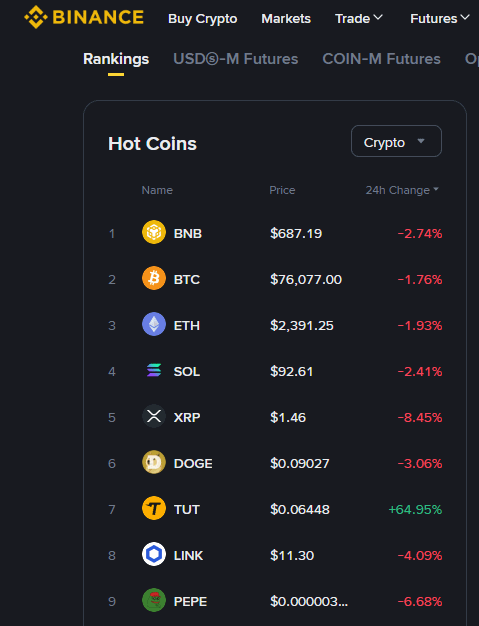This screenshot has width=479, height=626.
Task: Click the Ethereum diamond icon
Action: coord(154,324)
